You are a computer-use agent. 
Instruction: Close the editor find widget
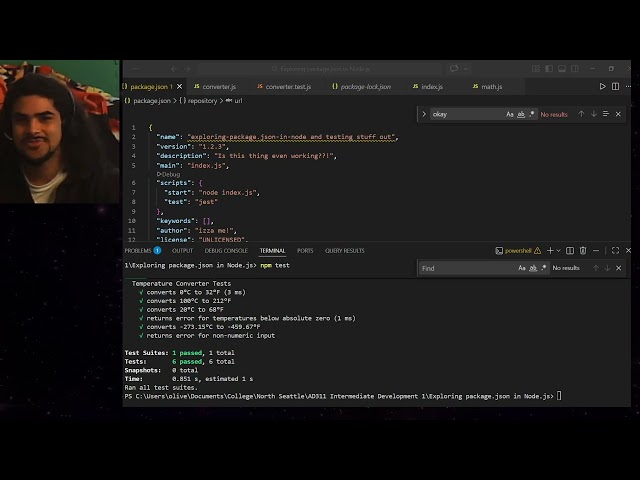[x=618, y=114]
